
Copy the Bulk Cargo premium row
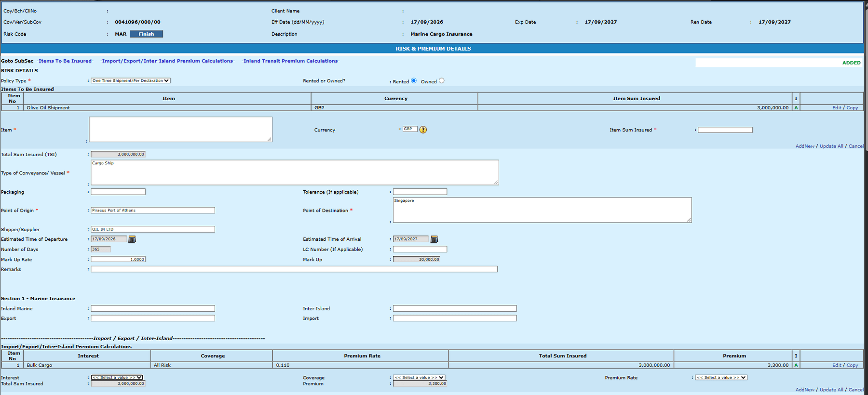[x=852, y=365]
